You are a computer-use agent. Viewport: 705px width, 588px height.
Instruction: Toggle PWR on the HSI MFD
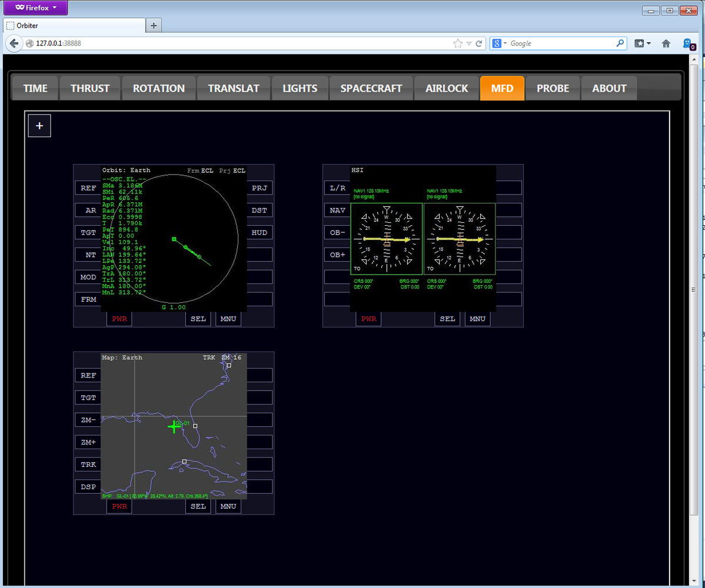point(369,319)
